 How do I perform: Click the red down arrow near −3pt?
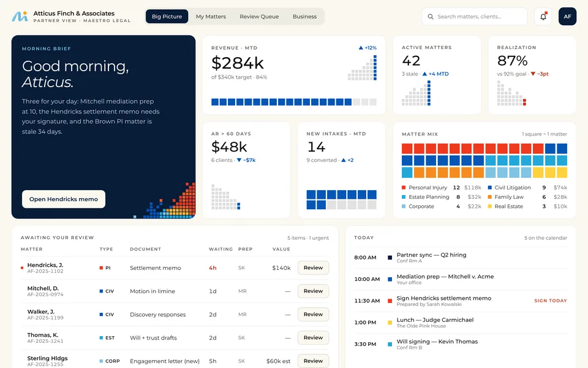533,74
